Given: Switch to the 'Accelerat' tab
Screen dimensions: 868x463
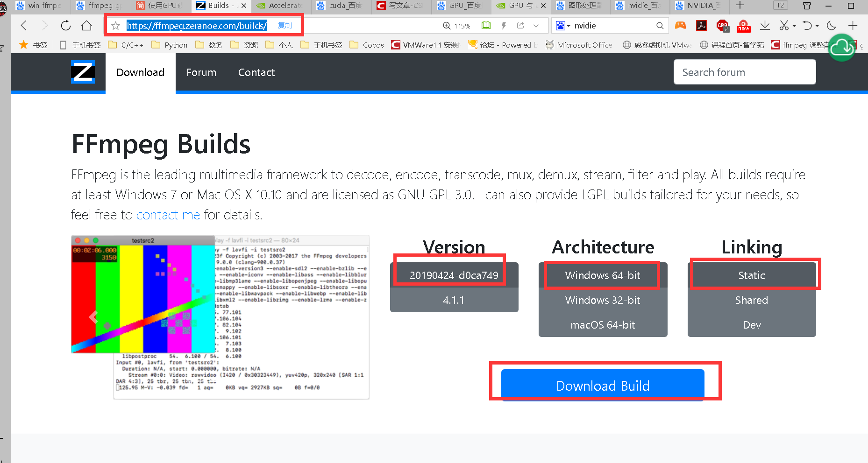Looking at the screenshot, I should pyautogui.click(x=282, y=6).
